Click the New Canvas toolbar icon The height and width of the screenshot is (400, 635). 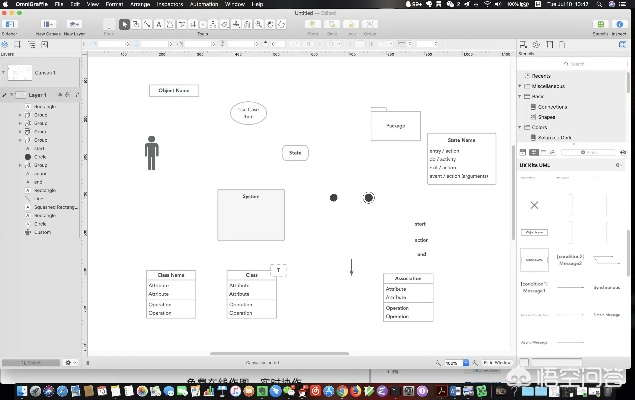48,24
